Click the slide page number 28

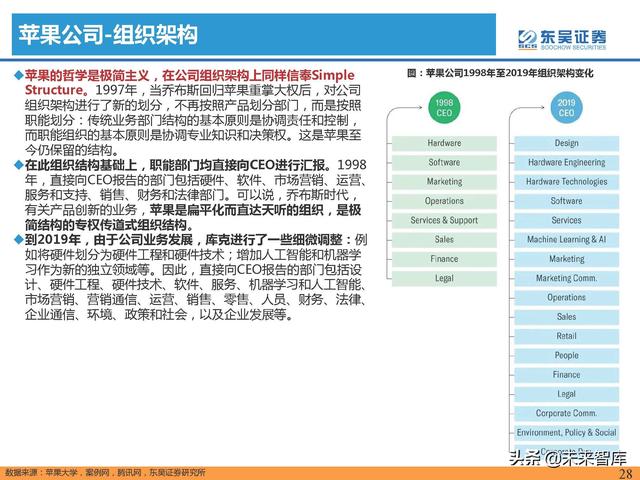click(x=625, y=473)
